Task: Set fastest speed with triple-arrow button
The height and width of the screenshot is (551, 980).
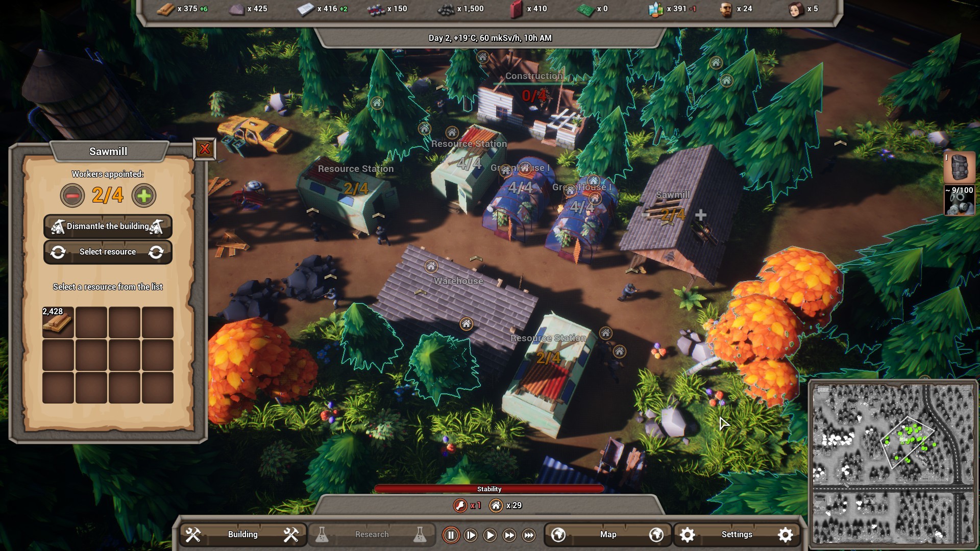Action: 529,536
